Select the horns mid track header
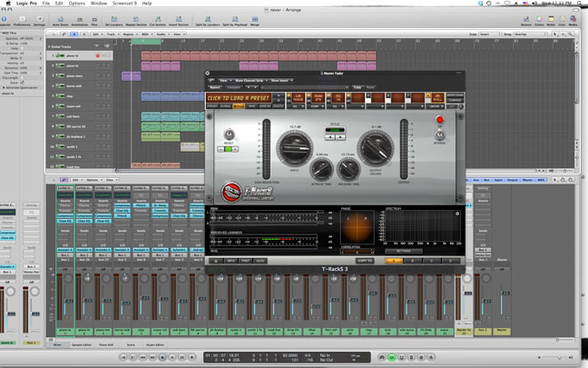 pos(80,86)
